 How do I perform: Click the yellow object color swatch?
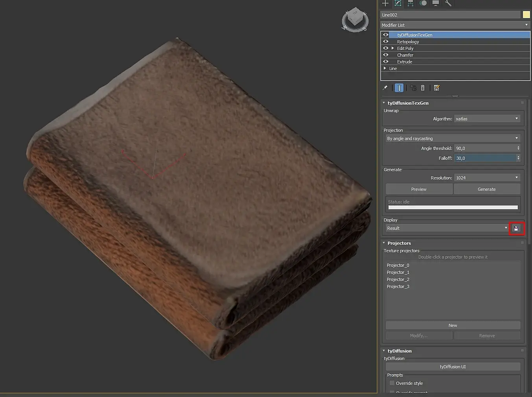526,15
